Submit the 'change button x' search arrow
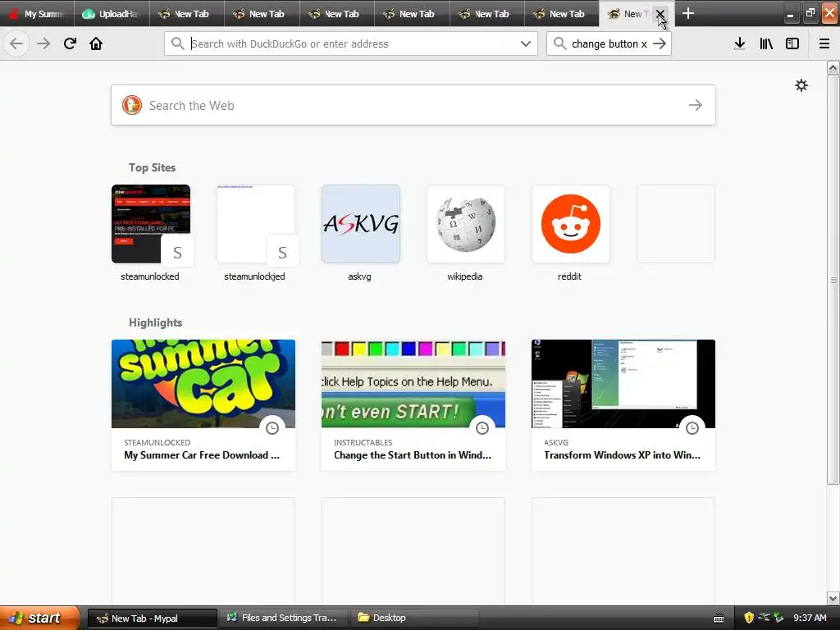840x630 pixels. [660, 43]
